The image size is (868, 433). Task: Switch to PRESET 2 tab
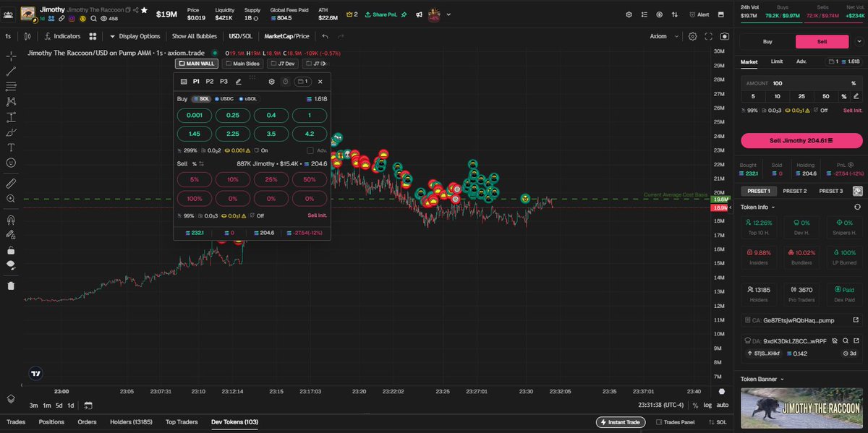pyautogui.click(x=794, y=191)
